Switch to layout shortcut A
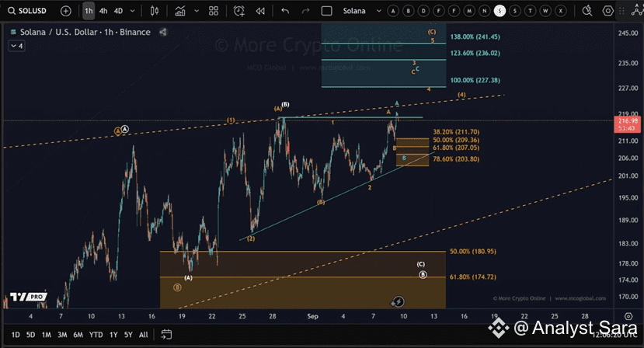The image size is (644, 348). [x=393, y=11]
